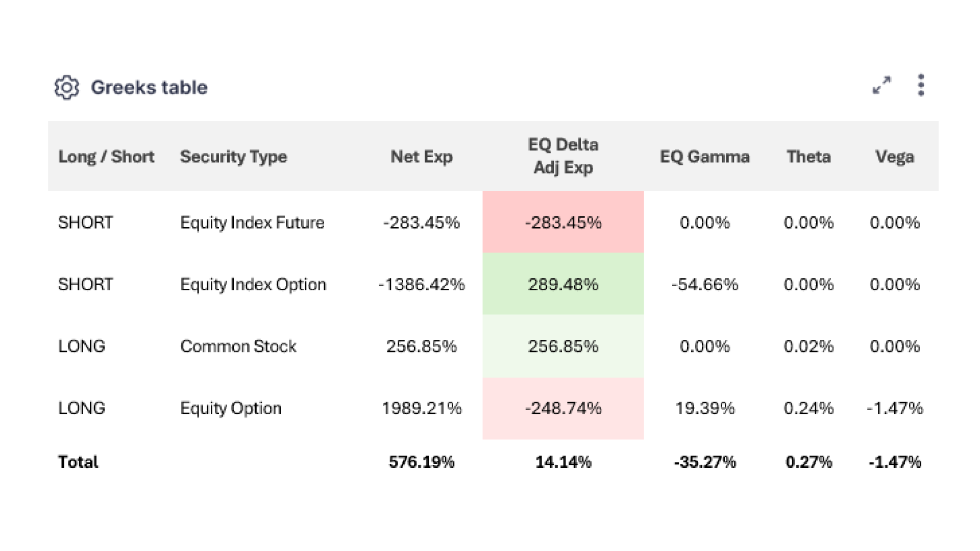This screenshot has height=551, width=980.
Task: Select the Common Stock row label
Action: pos(238,346)
